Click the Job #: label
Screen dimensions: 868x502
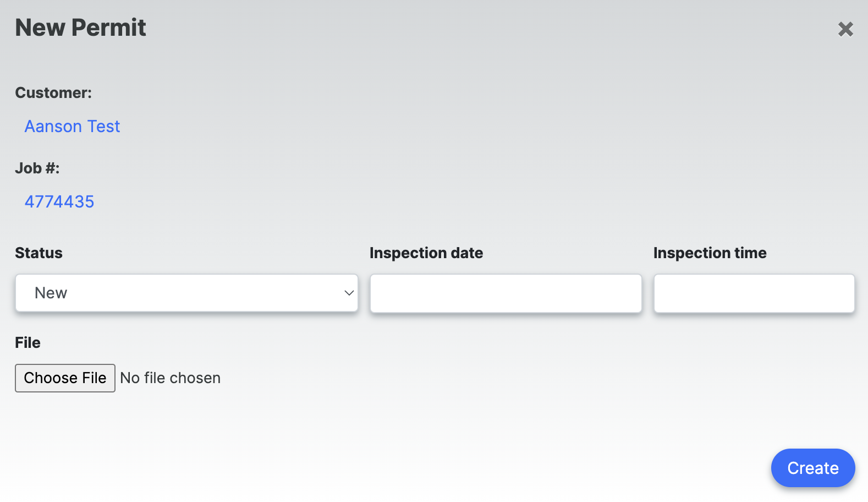37,168
